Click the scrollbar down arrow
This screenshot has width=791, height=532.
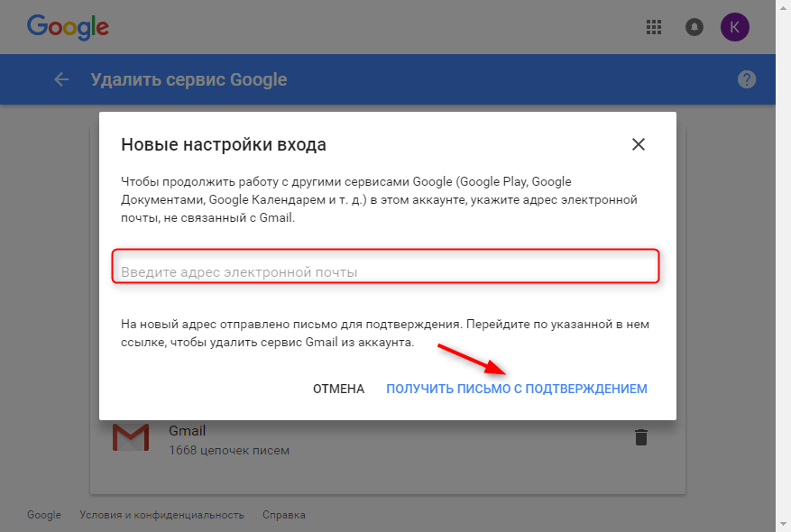784,525
